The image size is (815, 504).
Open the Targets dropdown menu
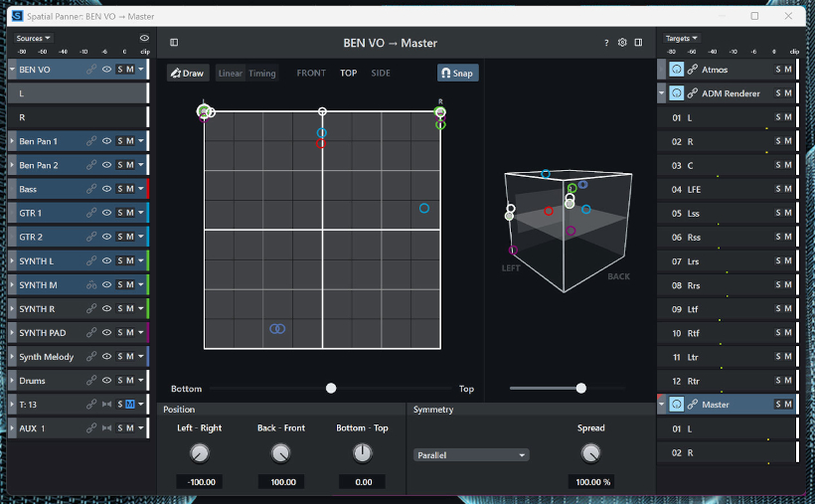pyautogui.click(x=681, y=38)
